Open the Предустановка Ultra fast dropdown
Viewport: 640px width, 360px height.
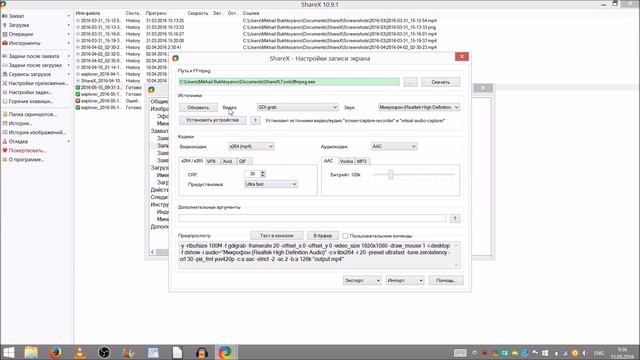pyautogui.click(x=271, y=184)
